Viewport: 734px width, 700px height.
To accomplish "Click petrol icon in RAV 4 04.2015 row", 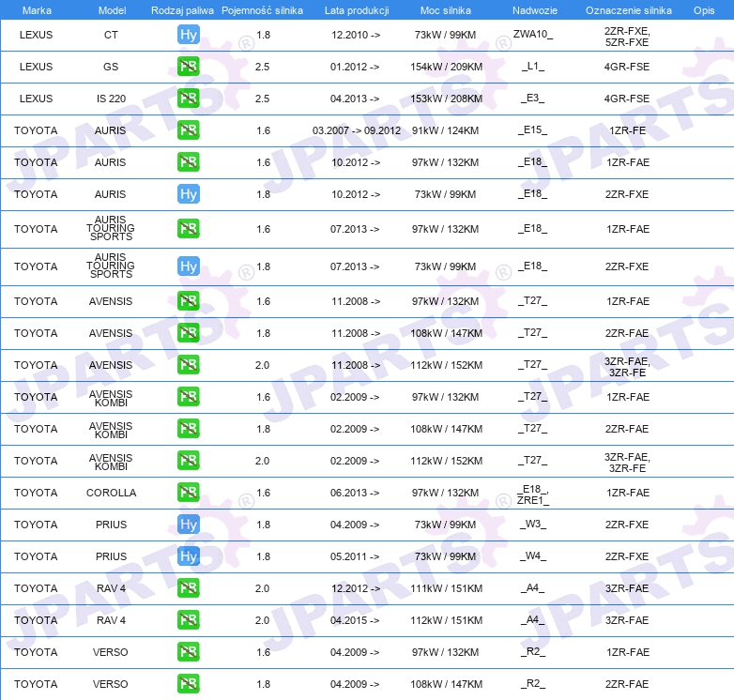I will [189, 620].
